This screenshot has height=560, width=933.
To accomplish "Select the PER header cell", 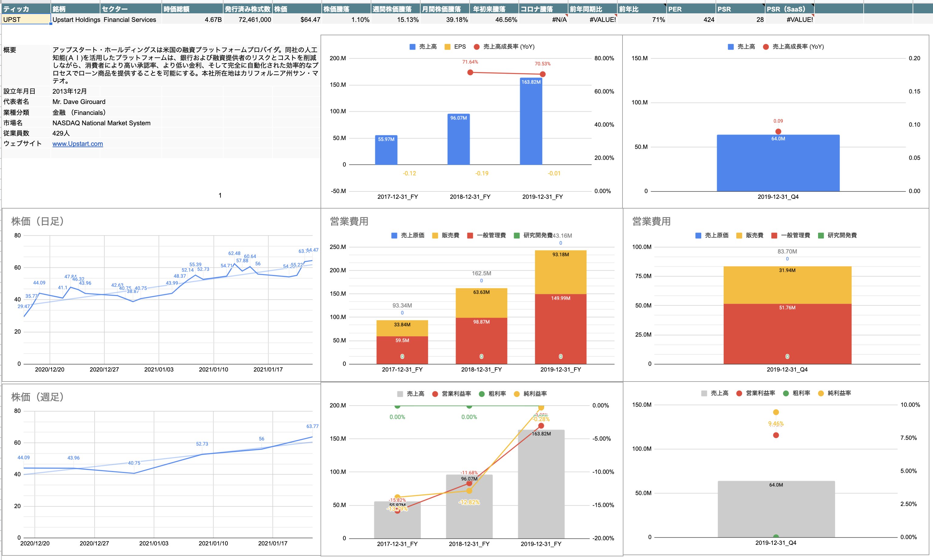I will click(691, 9).
